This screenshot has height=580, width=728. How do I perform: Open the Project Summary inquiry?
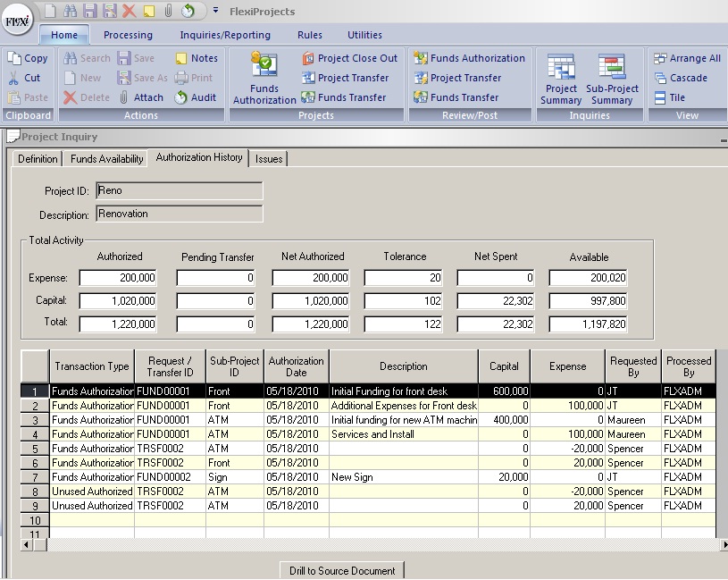click(561, 80)
